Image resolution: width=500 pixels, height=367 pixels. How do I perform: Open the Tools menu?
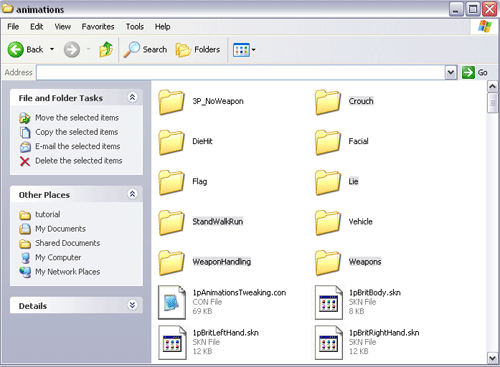click(x=135, y=27)
